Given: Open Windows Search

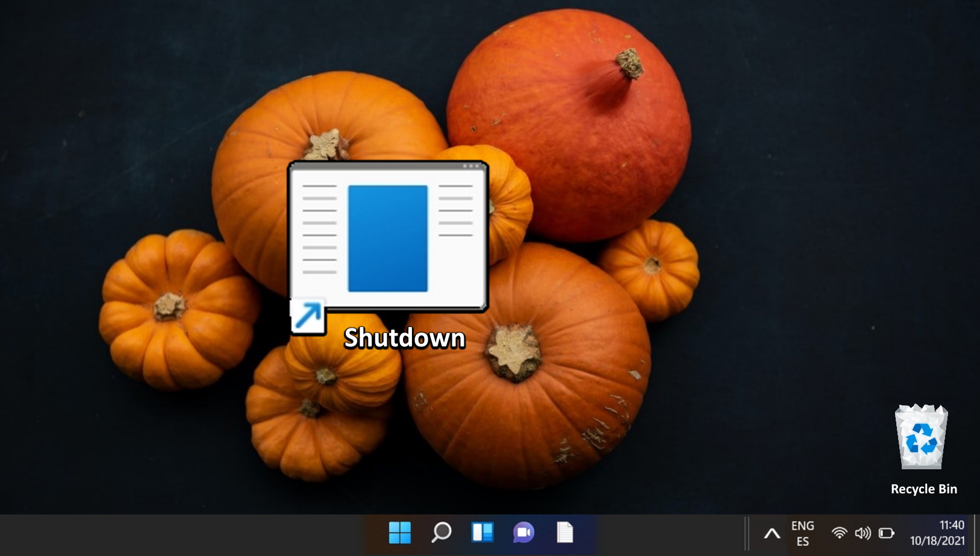Looking at the screenshot, I should click(441, 533).
